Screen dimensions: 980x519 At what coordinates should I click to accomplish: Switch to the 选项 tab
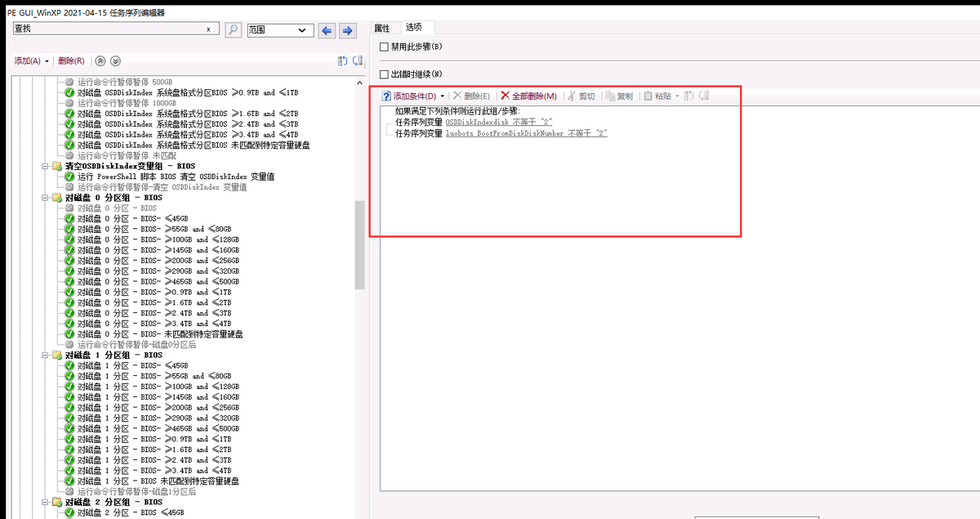414,27
